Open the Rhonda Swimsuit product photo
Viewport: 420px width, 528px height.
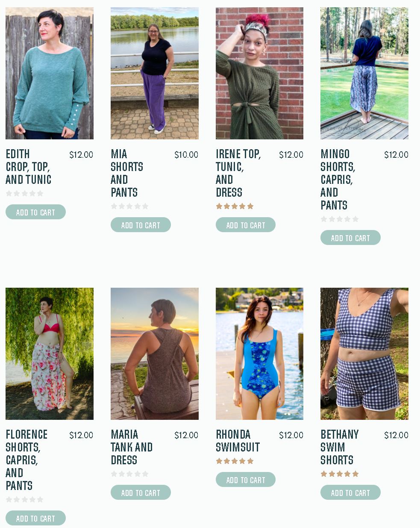tap(259, 354)
